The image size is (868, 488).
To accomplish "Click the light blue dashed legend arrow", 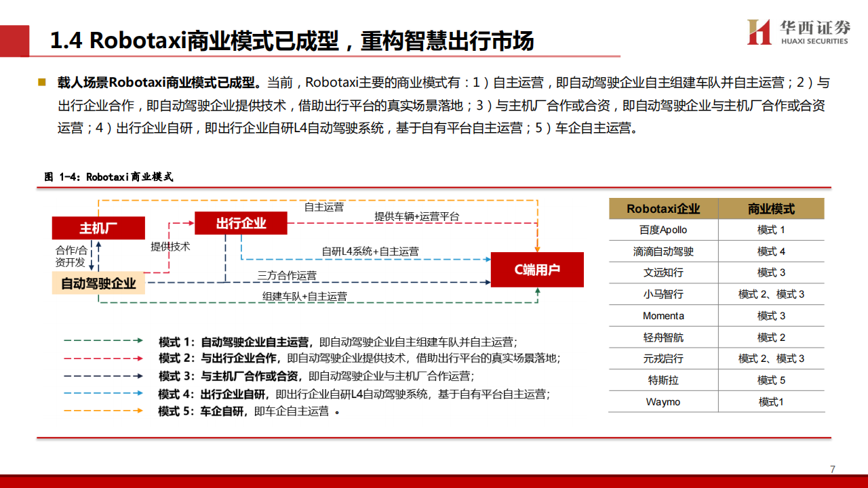I will [103, 393].
